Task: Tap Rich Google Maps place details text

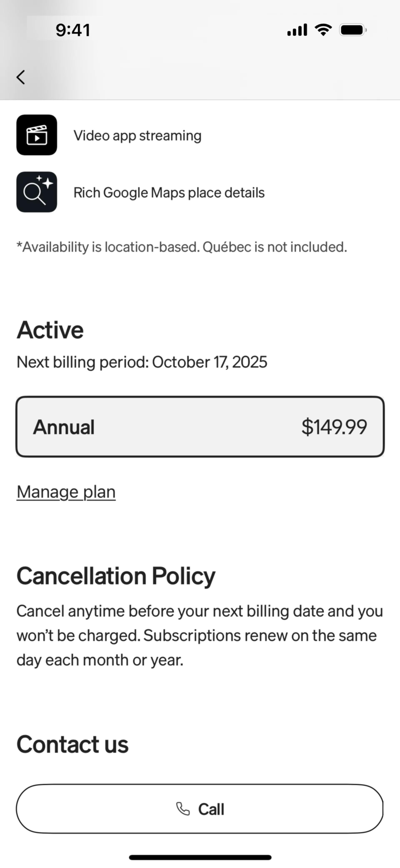Action: click(x=169, y=193)
